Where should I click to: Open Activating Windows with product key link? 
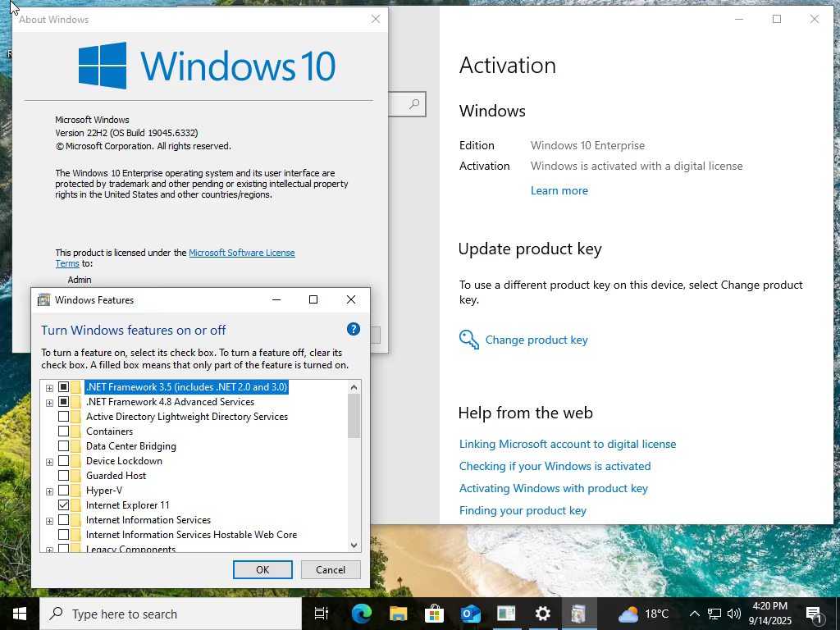click(554, 488)
